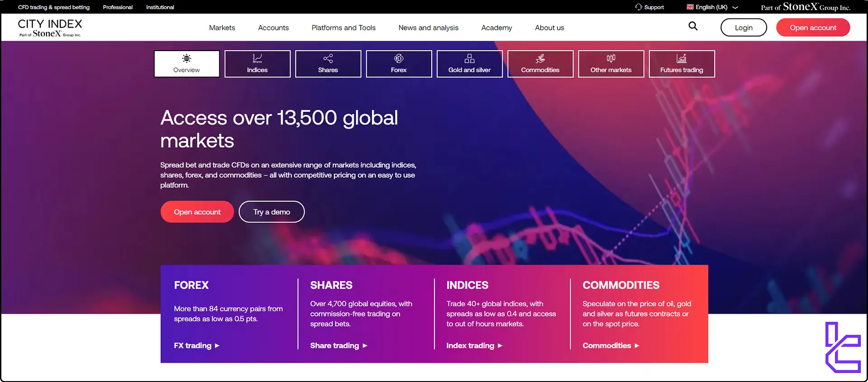This screenshot has height=382, width=868.
Task: Follow the Share trading link
Action: point(335,345)
